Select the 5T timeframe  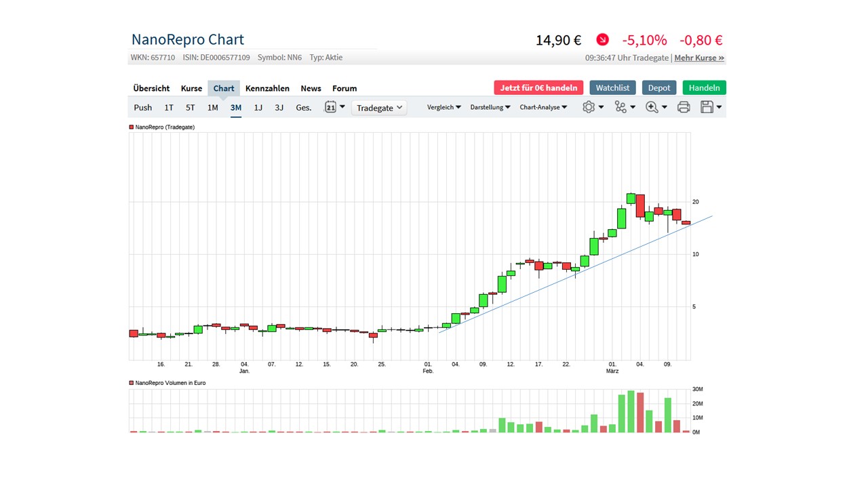click(x=191, y=107)
